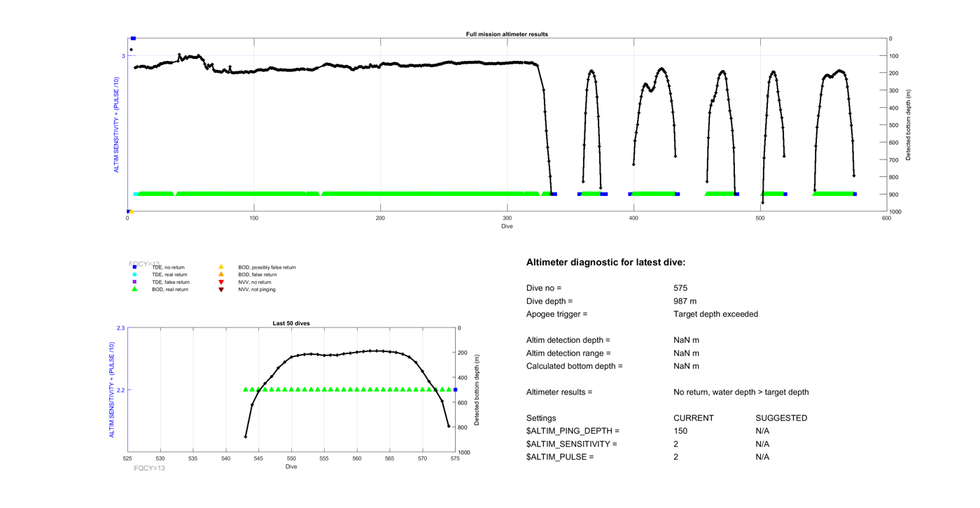Click the current value 150 for ALTIM_PING_DEPTH
The image size is (980, 508).
coord(680,431)
